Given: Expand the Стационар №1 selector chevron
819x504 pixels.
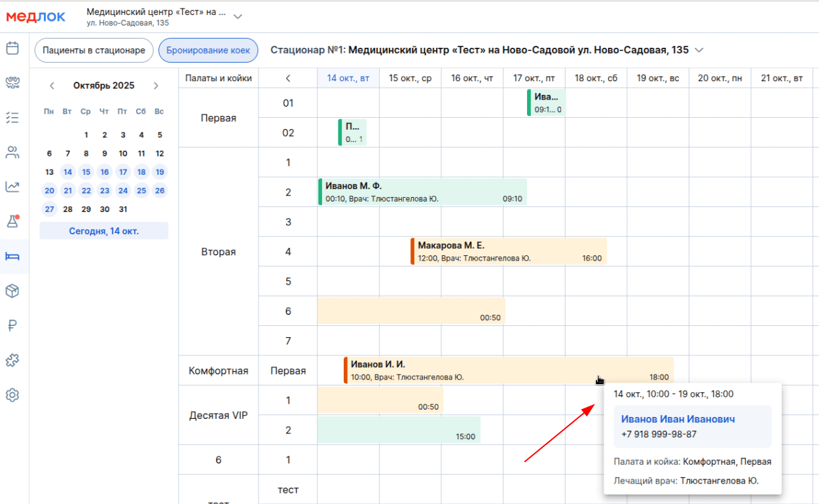Looking at the screenshot, I should point(699,50).
